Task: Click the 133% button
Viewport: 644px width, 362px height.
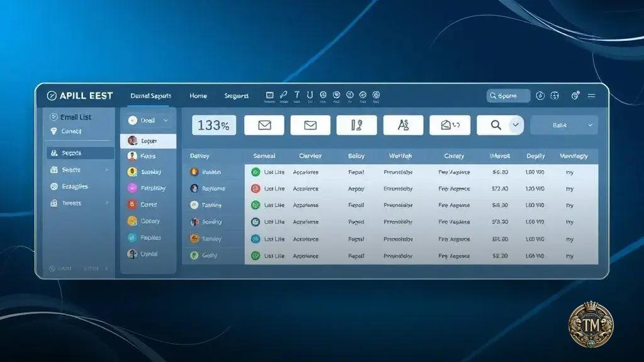Action: point(213,125)
